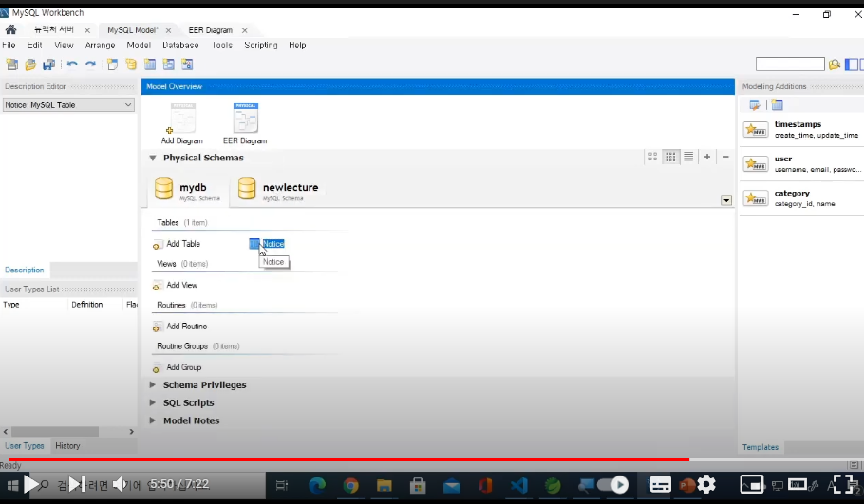Click the open model folder icon
Screen dimensions: 864x504
point(30,65)
